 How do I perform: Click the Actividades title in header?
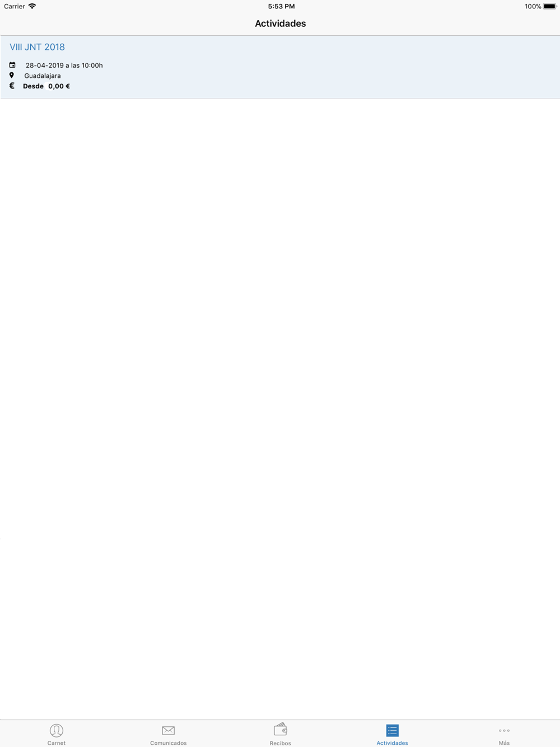tap(280, 24)
